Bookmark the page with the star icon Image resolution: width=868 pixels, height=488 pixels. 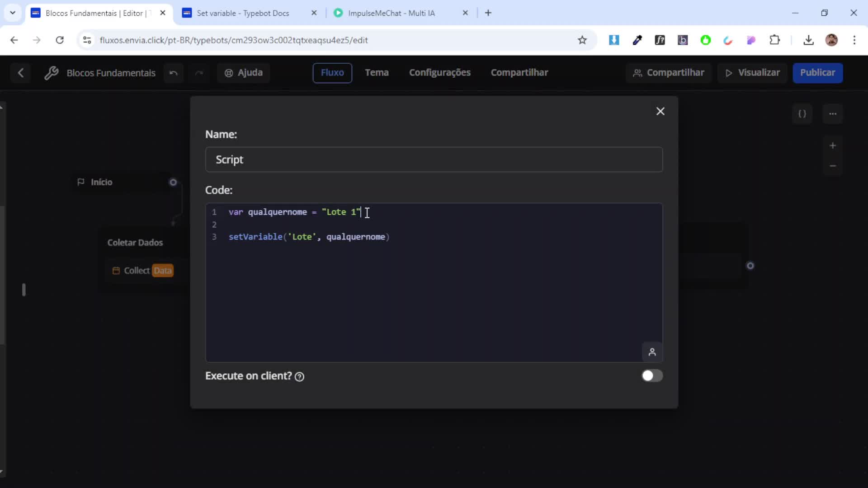(583, 40)
